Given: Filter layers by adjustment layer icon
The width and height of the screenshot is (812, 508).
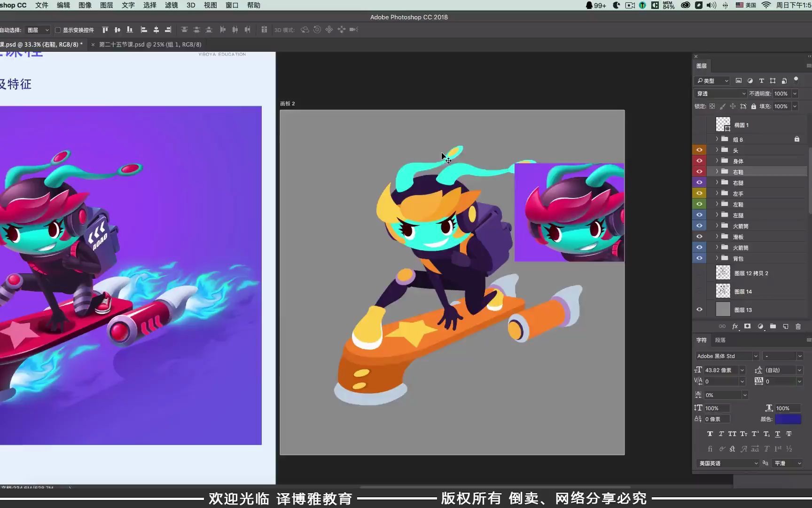Looking at the screenshot, I should click(x=750, y=80).
